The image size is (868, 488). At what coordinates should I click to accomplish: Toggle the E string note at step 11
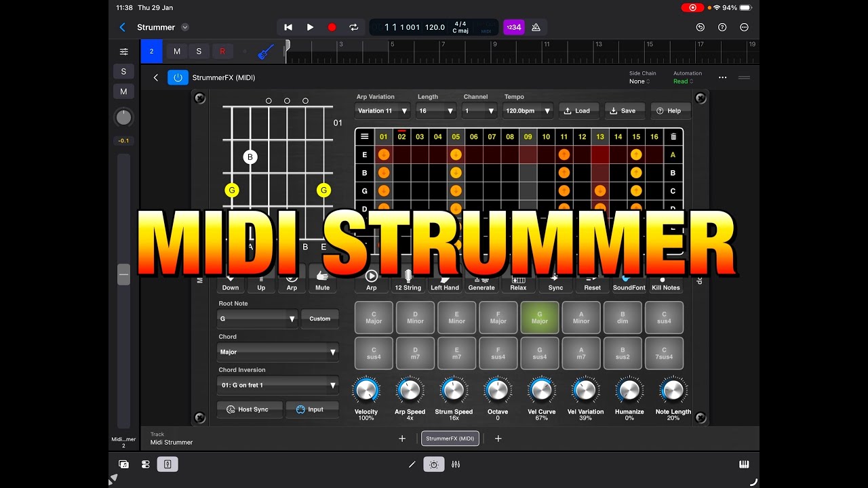(x=564, y=155)
